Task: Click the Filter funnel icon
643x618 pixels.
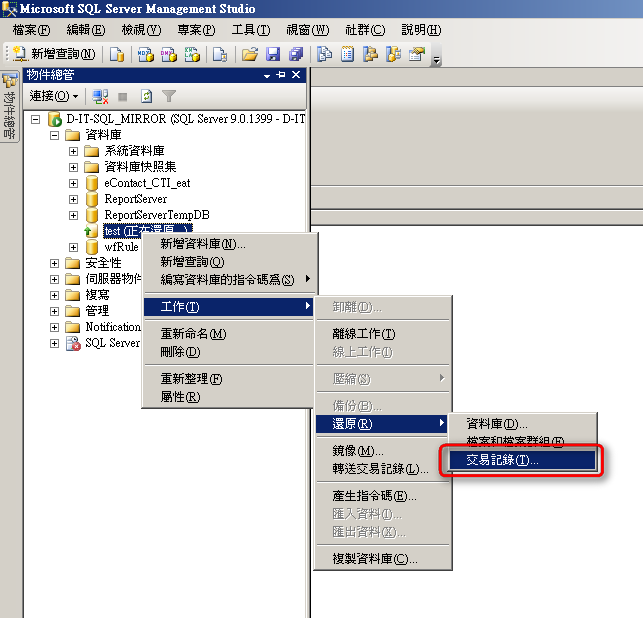Action: 169,97
